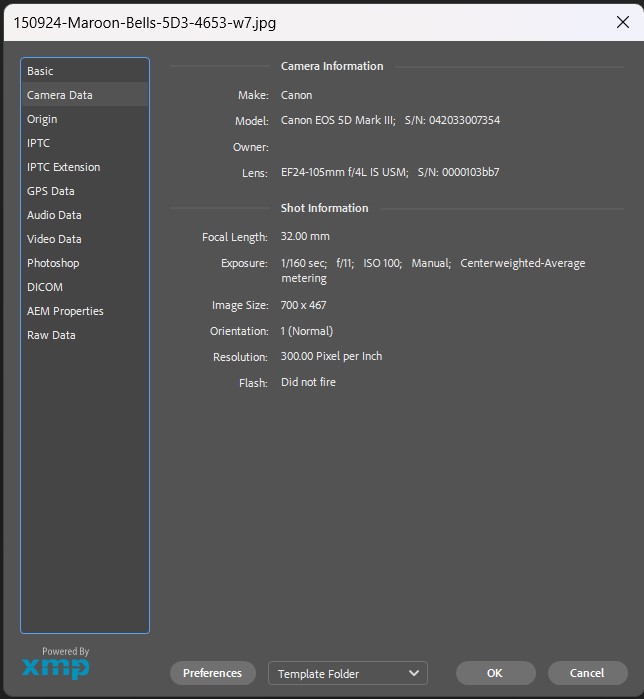Click the orientation value 1 (Normal)
644x699 pixels.
point(307,331)
